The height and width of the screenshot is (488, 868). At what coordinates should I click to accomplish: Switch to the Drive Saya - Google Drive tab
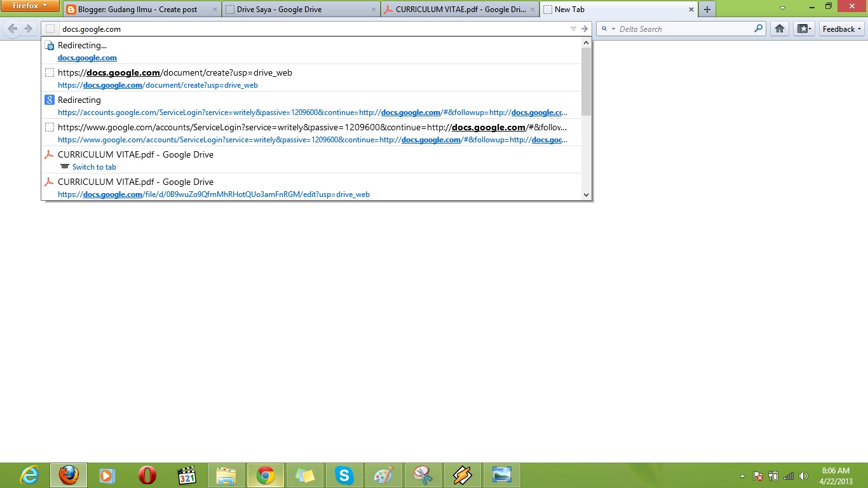(301, 10)
